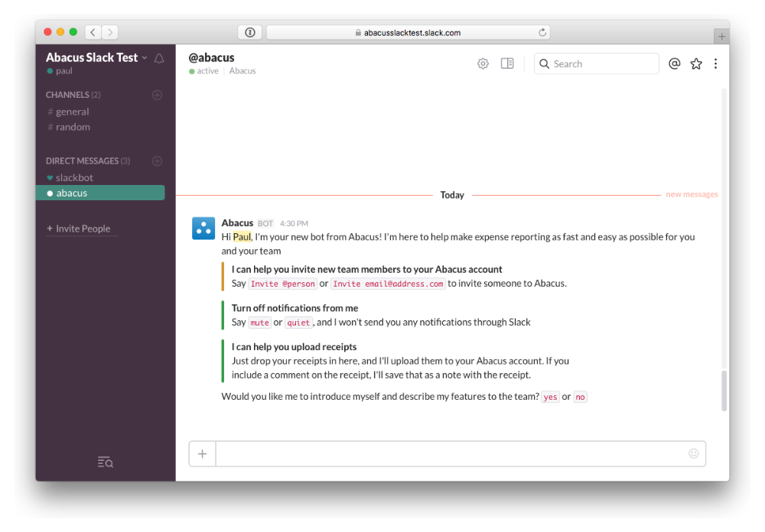Open the general channel
This screenshot has width=765, height=532.
72,112
